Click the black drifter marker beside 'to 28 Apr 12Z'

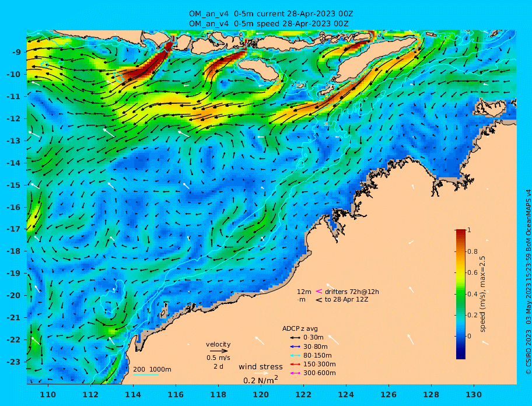click(319, 300)
